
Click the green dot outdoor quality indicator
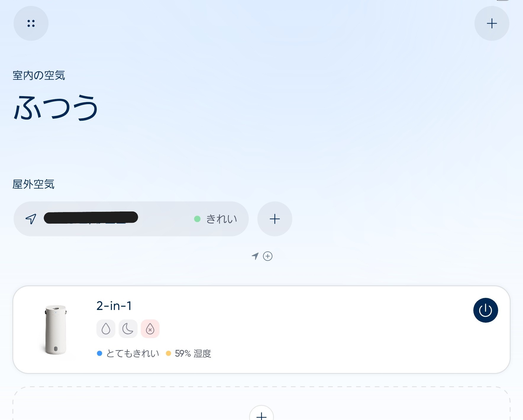(197, 219)
